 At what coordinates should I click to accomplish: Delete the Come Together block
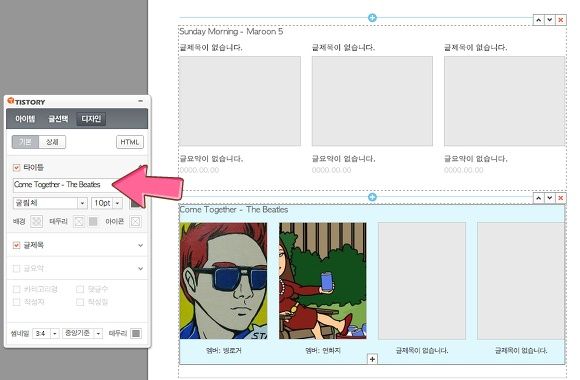point(561,198)
